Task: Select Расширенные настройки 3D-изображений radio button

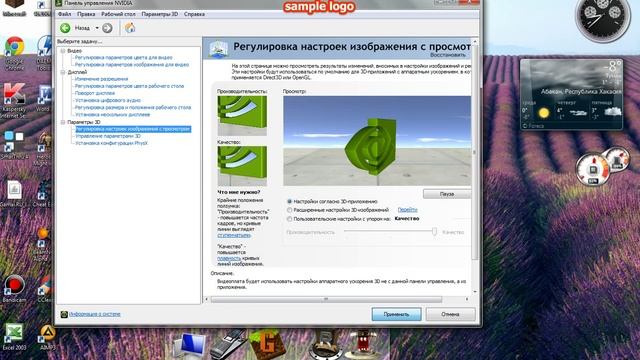Action: [289, 210]
